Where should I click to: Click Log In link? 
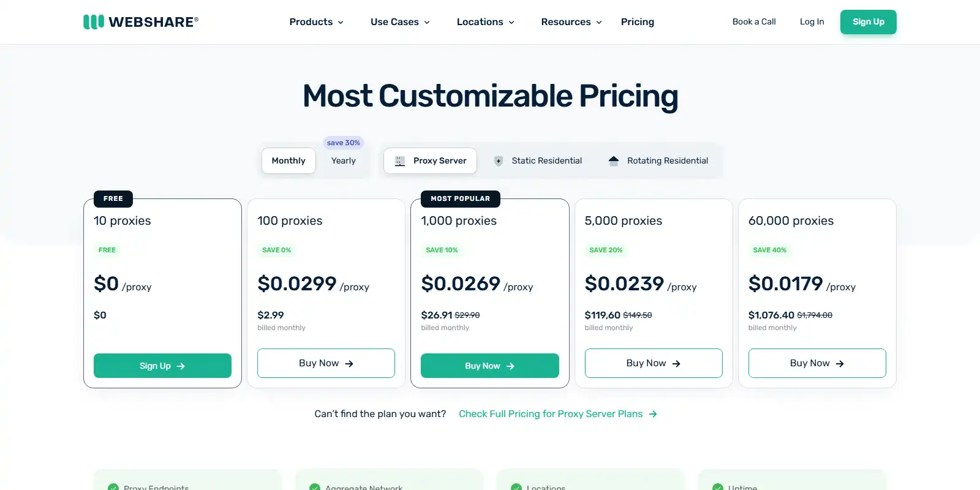[x=812, y=21]
